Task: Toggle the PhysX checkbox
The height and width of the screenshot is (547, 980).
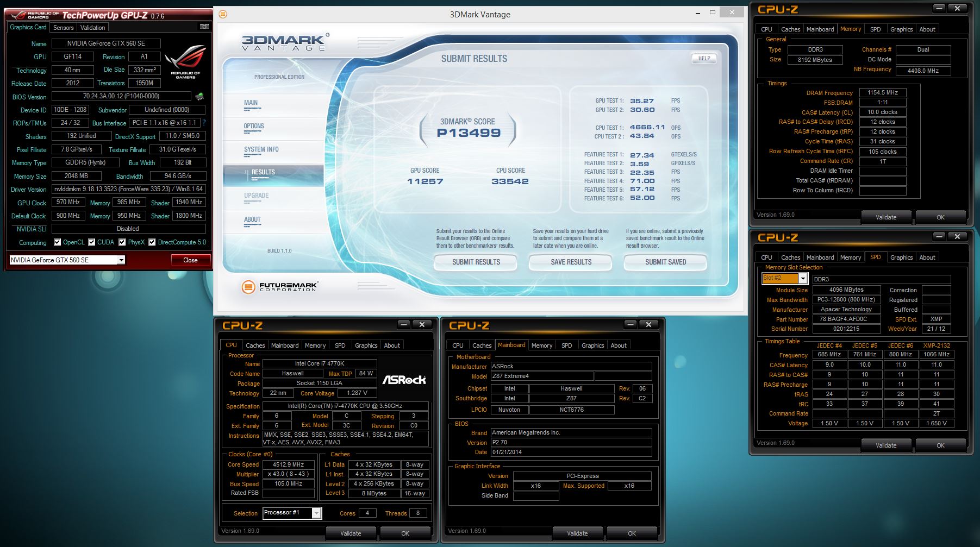Action: coord(122,242)
